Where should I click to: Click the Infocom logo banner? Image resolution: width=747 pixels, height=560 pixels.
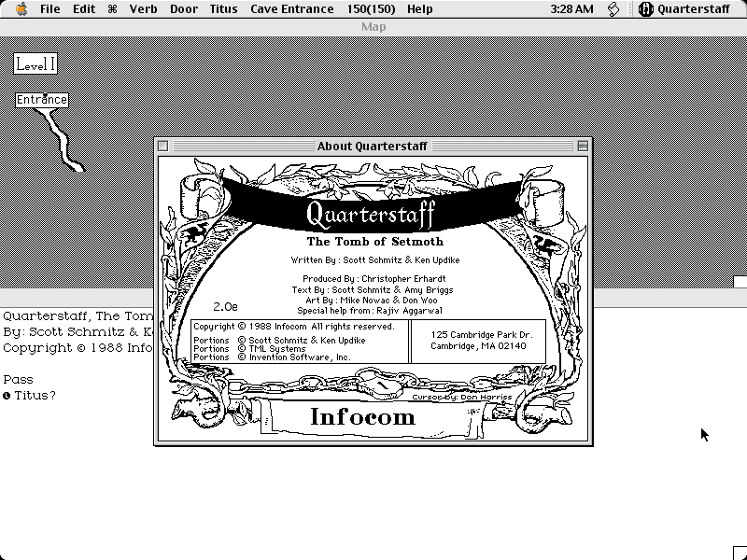[x=363, y=416]
